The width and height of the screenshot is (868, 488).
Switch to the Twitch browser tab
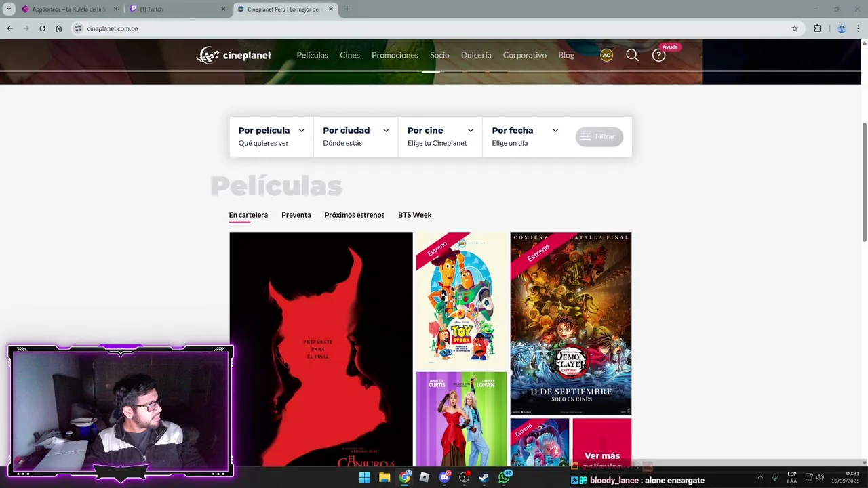tap(178, 9)
